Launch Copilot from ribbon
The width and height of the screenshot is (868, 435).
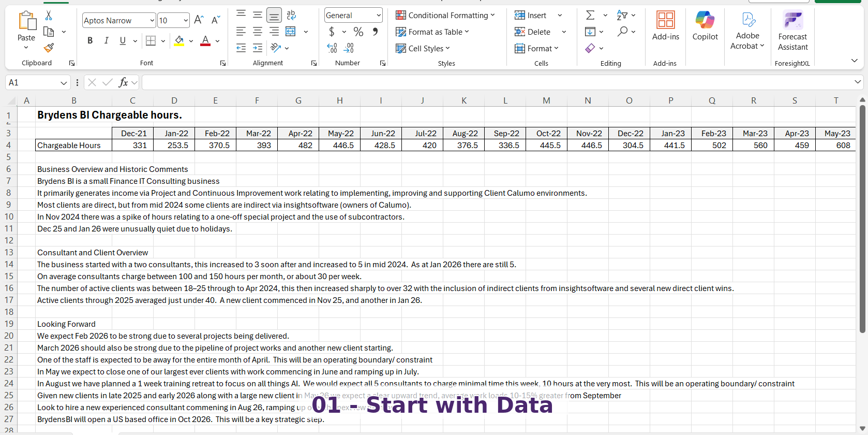[705, 26]
